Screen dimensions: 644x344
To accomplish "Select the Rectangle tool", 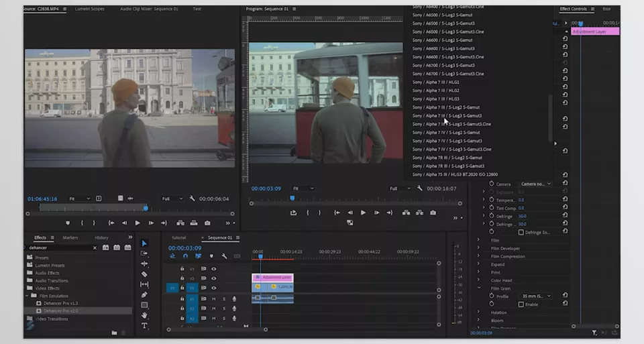I will [144, 305].
